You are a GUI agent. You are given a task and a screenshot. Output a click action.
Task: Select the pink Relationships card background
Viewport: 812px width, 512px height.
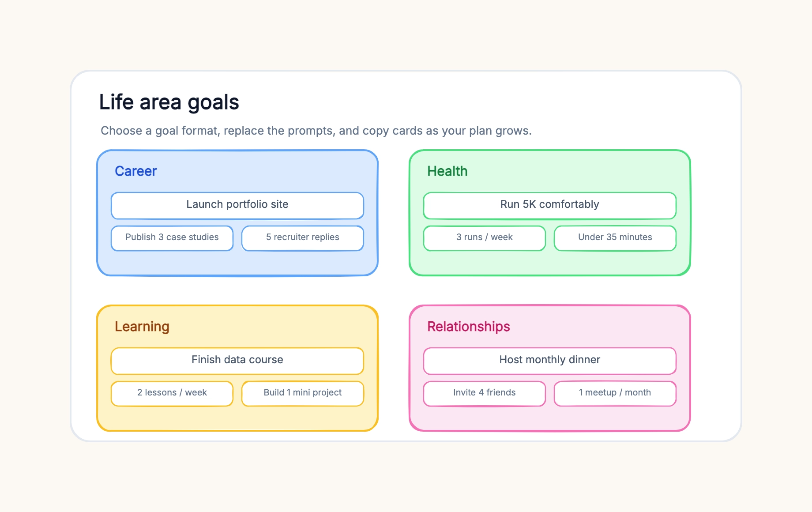click(x=550, y=418)
